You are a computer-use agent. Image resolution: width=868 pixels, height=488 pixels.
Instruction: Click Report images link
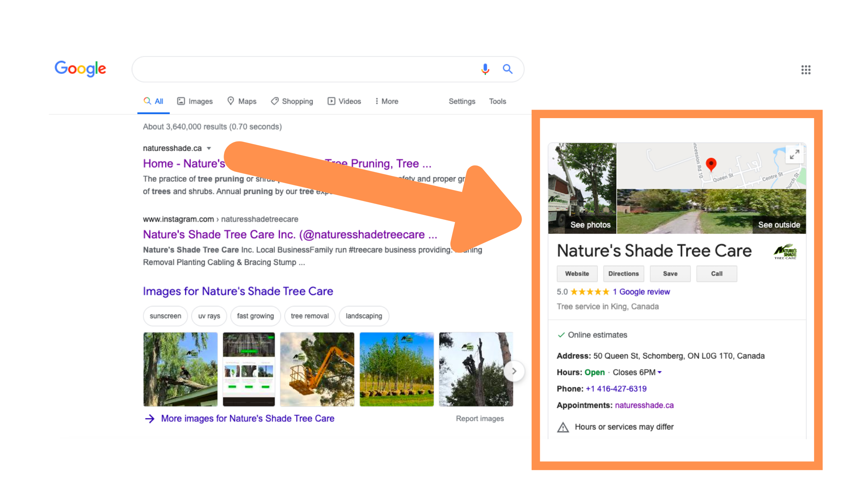[x=480, y=419]
